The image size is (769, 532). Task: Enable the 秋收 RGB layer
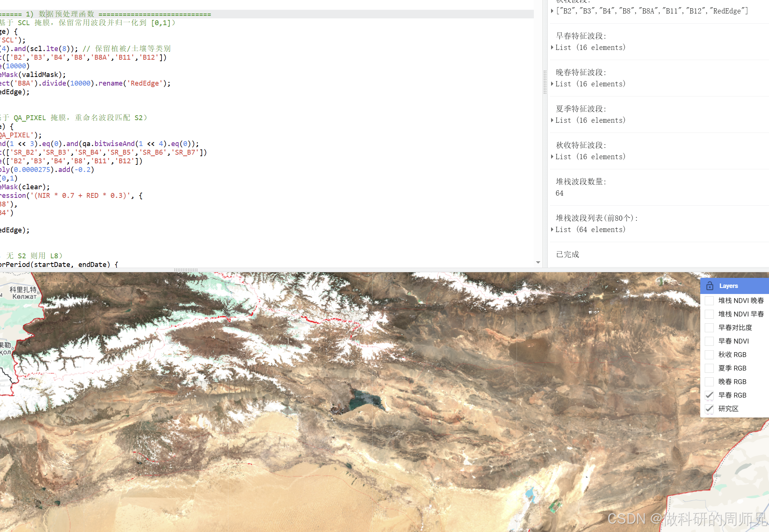point(710,354)
